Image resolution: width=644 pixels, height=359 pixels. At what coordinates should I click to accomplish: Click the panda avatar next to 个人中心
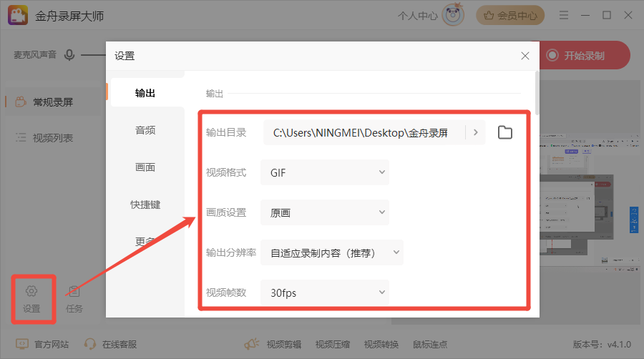453,15
